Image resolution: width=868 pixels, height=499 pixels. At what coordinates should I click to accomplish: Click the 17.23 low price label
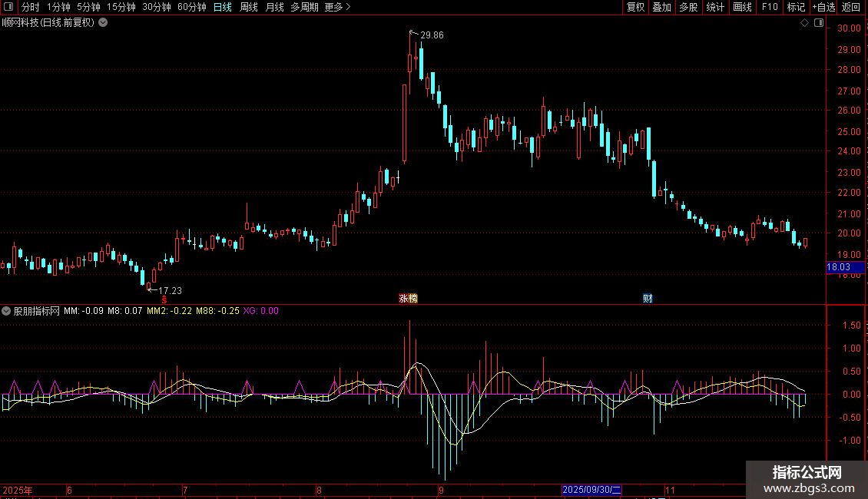coord(170,290)
